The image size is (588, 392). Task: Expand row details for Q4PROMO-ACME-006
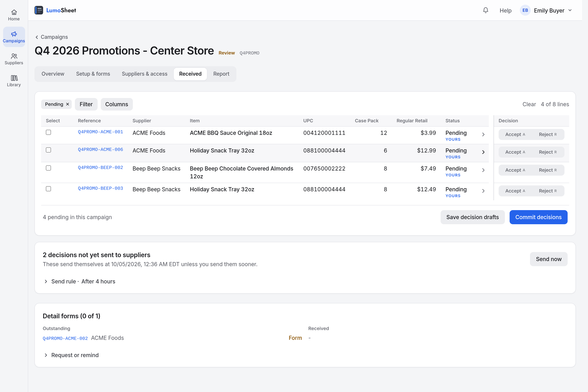pos(483,152)
